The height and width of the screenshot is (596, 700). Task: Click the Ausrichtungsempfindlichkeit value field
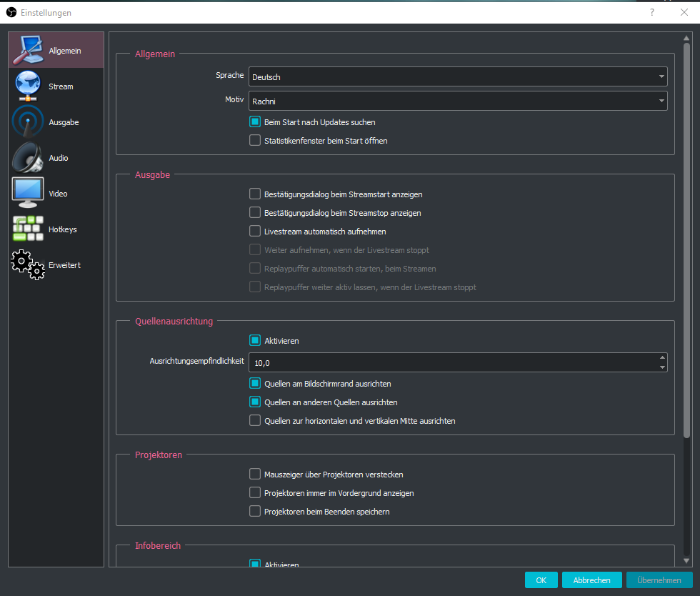[x=450, y=362]
